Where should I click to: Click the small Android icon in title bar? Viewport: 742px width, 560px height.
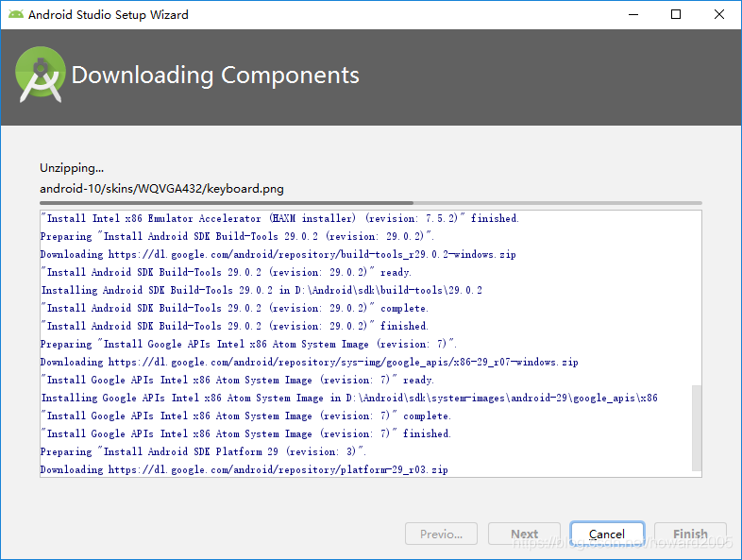[16, 14]
